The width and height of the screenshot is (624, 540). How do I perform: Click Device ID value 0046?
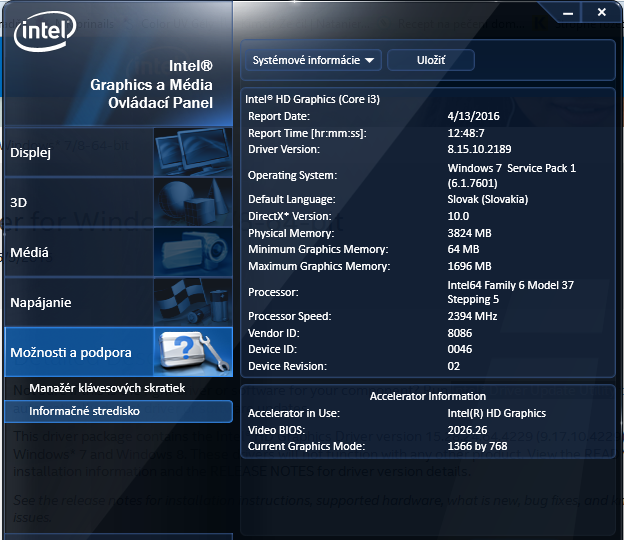pos(460,349)
